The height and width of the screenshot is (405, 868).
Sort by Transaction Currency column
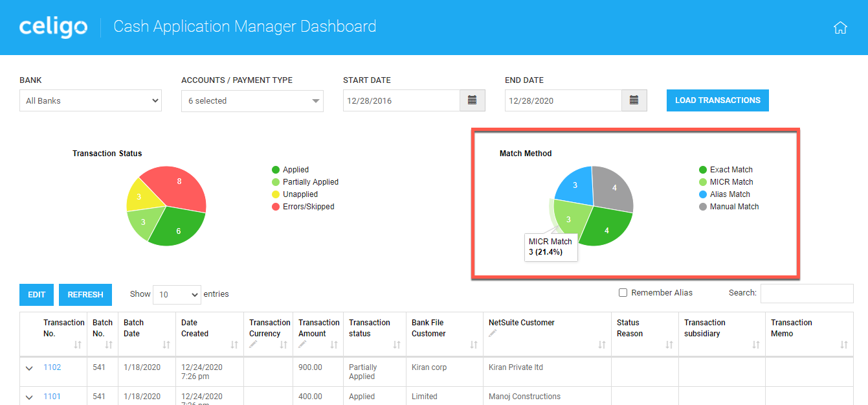pyautogui.click(x=283, y=345)
